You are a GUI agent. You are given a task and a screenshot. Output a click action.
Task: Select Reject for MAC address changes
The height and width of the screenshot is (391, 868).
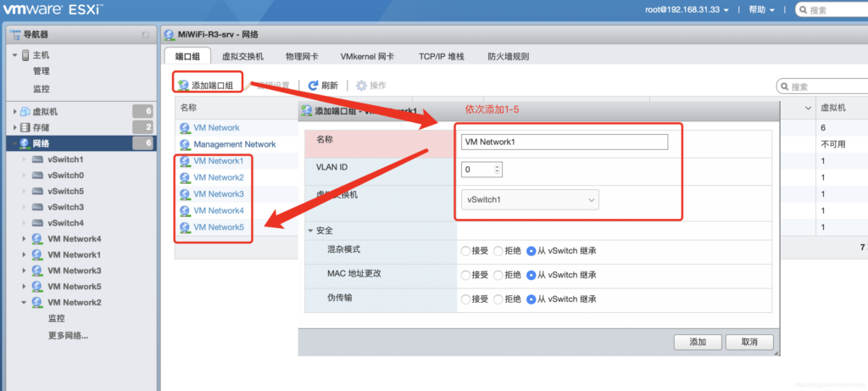click(x=497, y=275)
